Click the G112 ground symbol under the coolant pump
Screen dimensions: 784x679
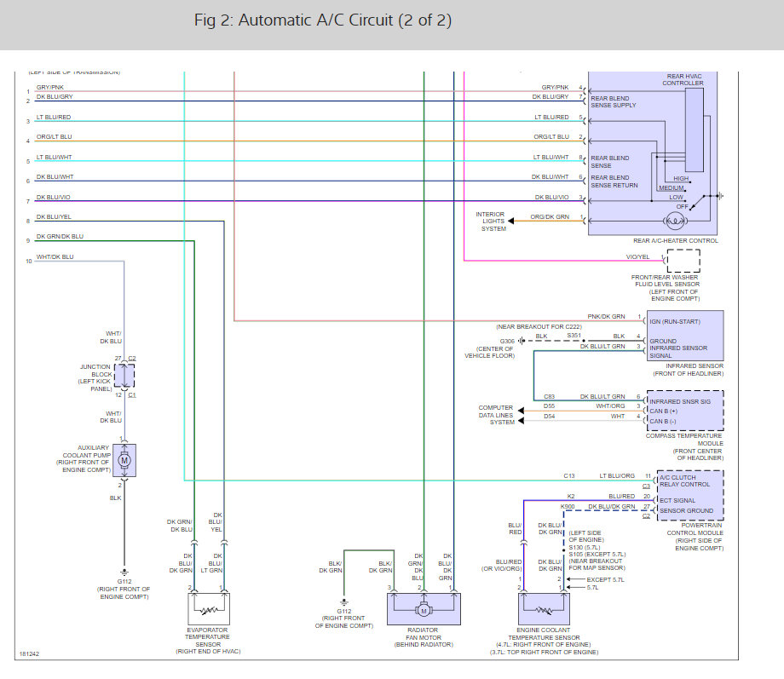pos(124,572)
